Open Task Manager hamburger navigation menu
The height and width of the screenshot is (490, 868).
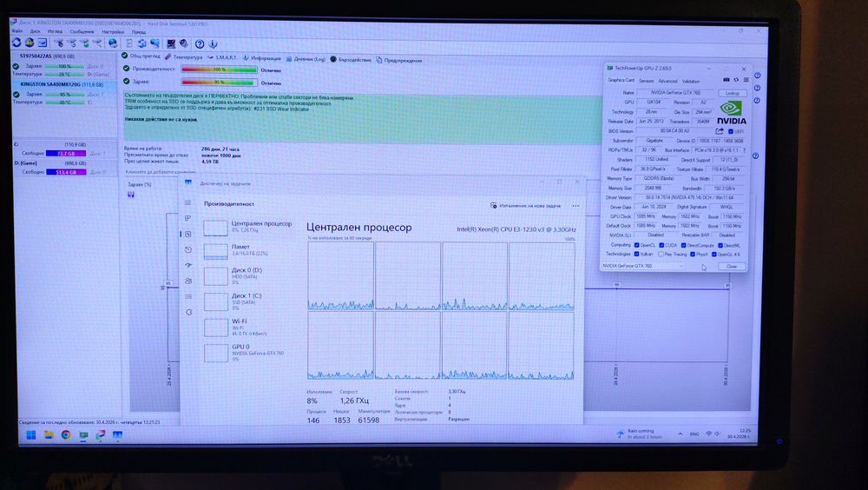pyautogui.click(x=187, y=203)
